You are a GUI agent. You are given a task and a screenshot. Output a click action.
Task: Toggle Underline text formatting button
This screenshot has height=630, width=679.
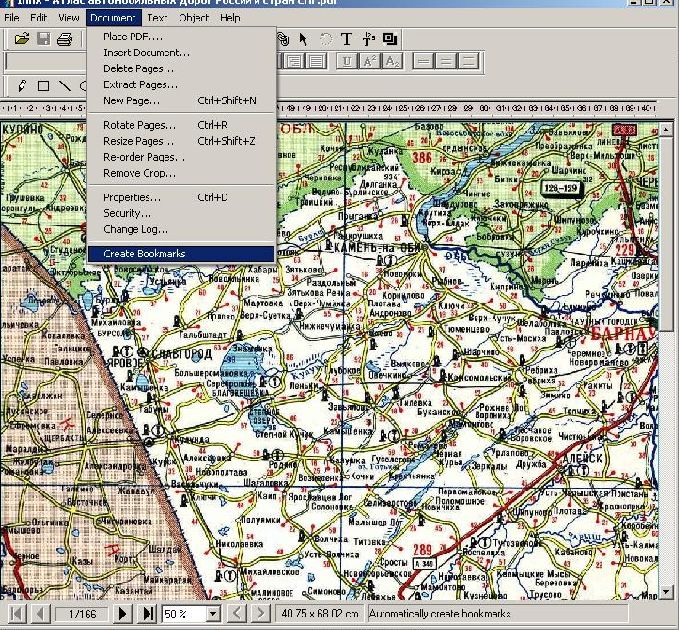(347, 61)
